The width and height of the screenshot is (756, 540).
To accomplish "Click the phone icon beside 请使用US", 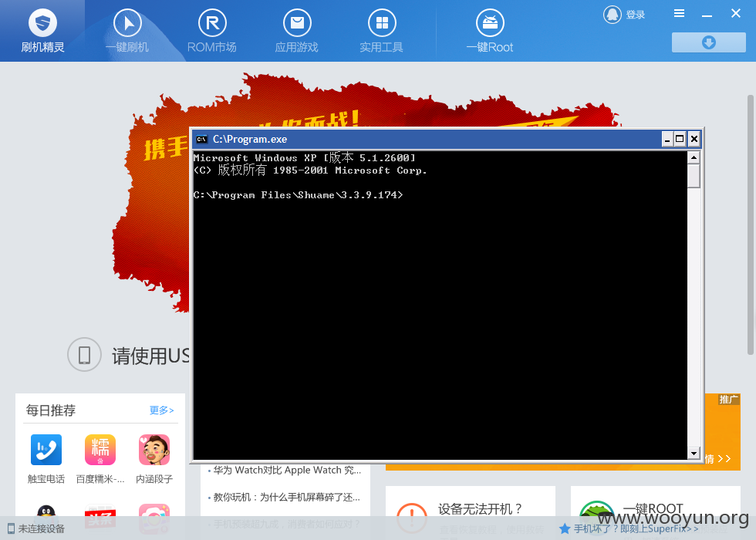I will click(84, 354).
